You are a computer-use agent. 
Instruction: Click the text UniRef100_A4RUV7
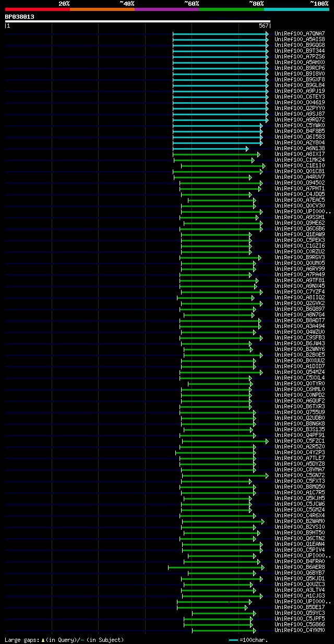(300, 177)
